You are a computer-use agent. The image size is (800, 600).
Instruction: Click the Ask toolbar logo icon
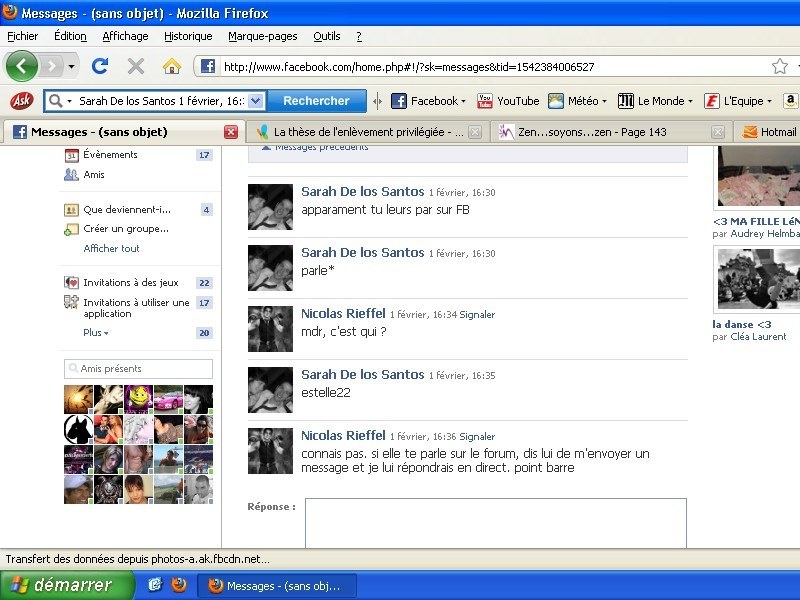20,101
